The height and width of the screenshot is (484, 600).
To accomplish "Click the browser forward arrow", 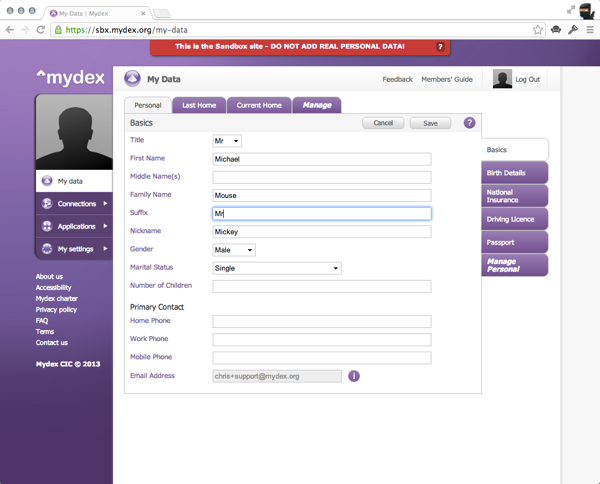I will [x=25, y=30].
